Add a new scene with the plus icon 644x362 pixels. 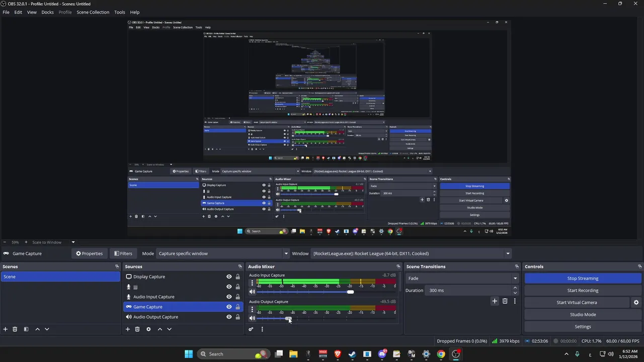click(6, 329)
